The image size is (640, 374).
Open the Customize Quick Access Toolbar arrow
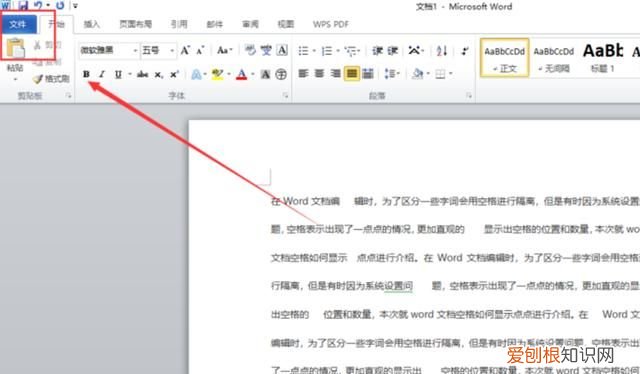(x=75, y=6)
